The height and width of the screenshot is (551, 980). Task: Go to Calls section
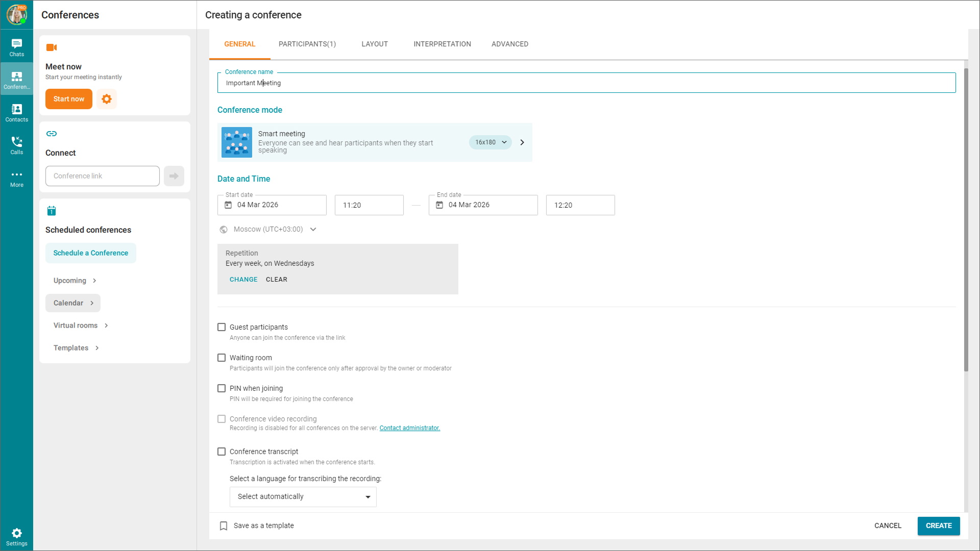[x=16, y=145]
